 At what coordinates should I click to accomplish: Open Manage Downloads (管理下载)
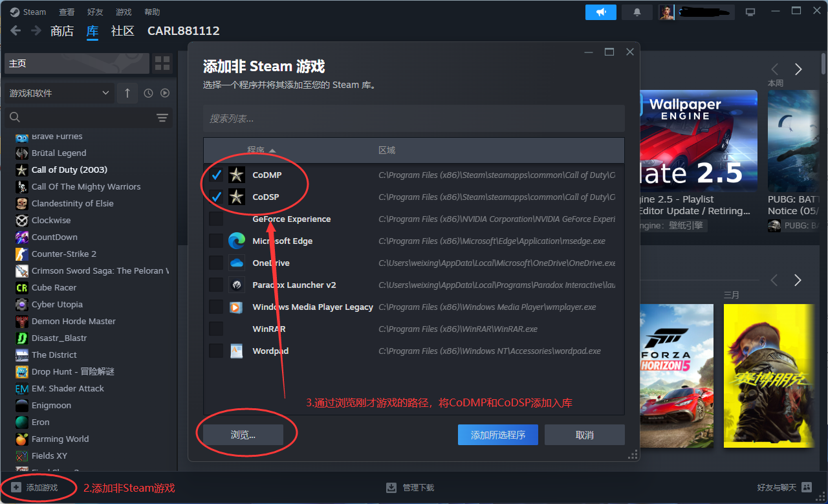coord(410,488)
